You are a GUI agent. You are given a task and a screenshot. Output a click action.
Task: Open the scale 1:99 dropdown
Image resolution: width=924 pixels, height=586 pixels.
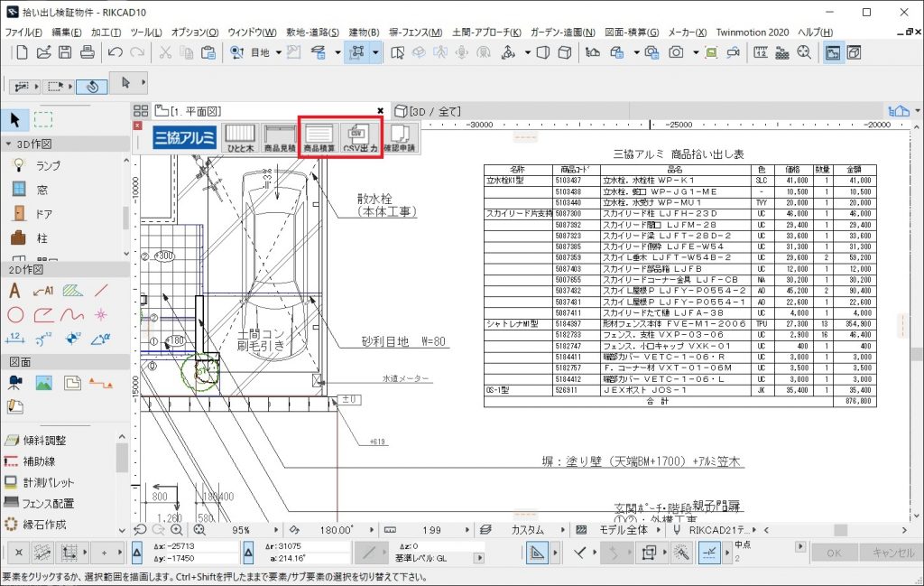pyautogui.click(x=467, y=530)
